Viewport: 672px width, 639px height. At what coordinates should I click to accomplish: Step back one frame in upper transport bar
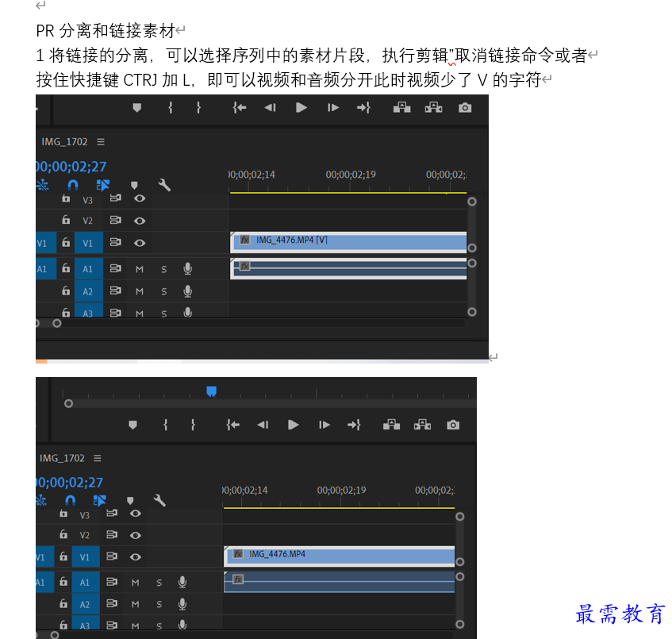[x=270, y=108]
